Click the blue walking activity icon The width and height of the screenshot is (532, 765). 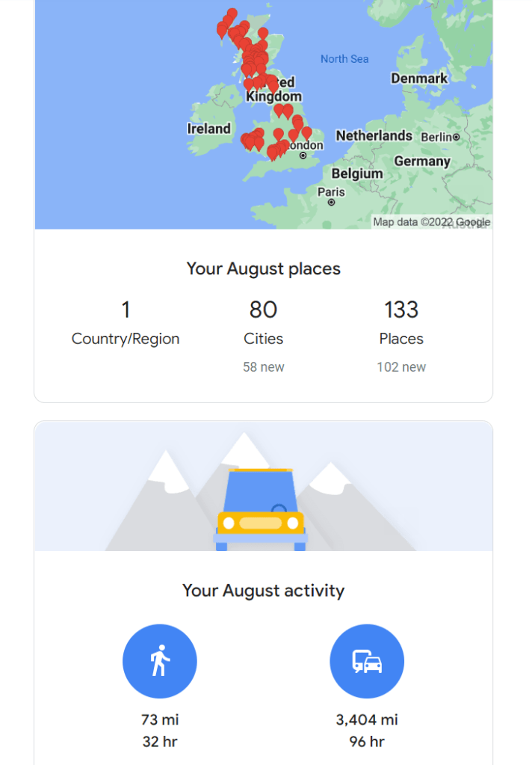(x=159, y=661)
